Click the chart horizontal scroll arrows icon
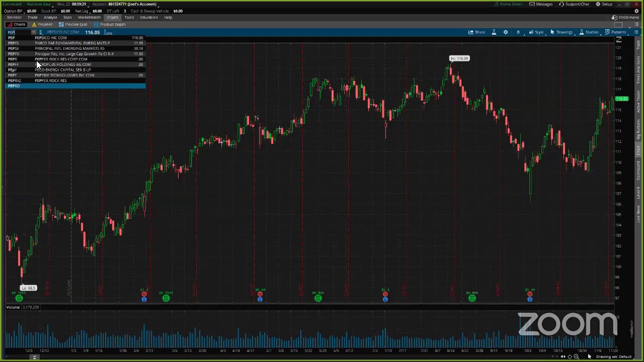Viewport: 644px width, 362px height. [563, 356]
